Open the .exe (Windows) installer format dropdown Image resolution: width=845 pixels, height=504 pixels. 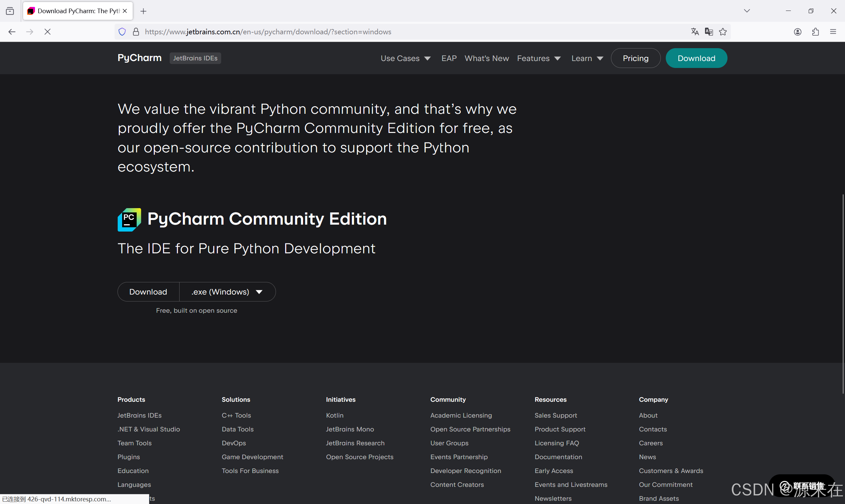(x=227, y=291)
